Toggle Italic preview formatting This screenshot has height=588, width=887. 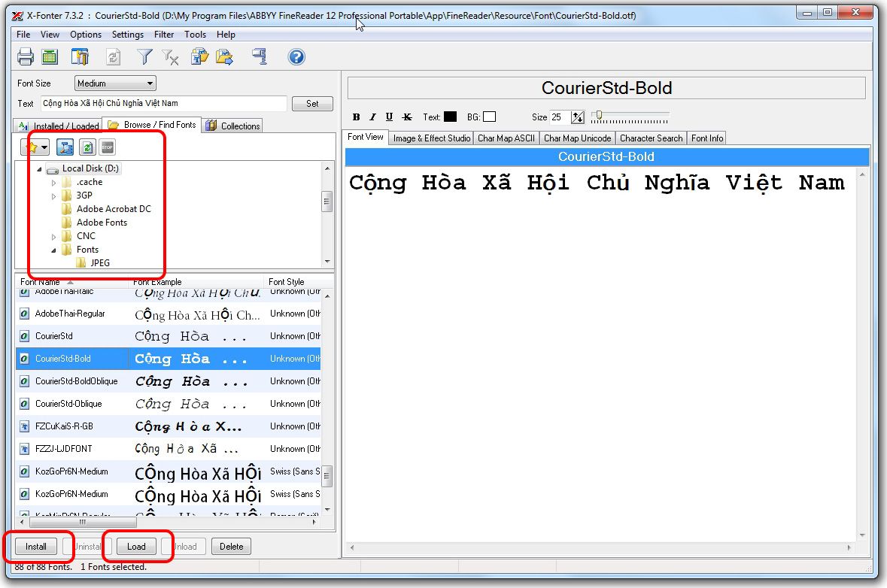tap(372, 117)
